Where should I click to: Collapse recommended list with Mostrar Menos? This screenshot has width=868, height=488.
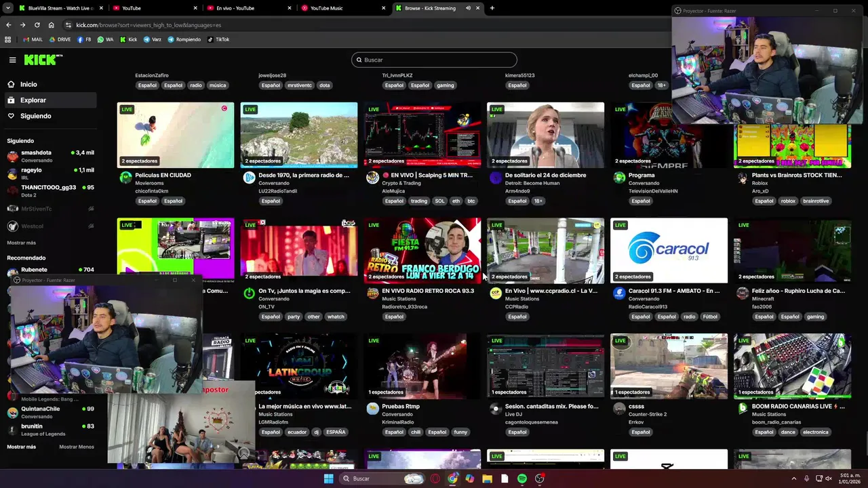(77, 447)
